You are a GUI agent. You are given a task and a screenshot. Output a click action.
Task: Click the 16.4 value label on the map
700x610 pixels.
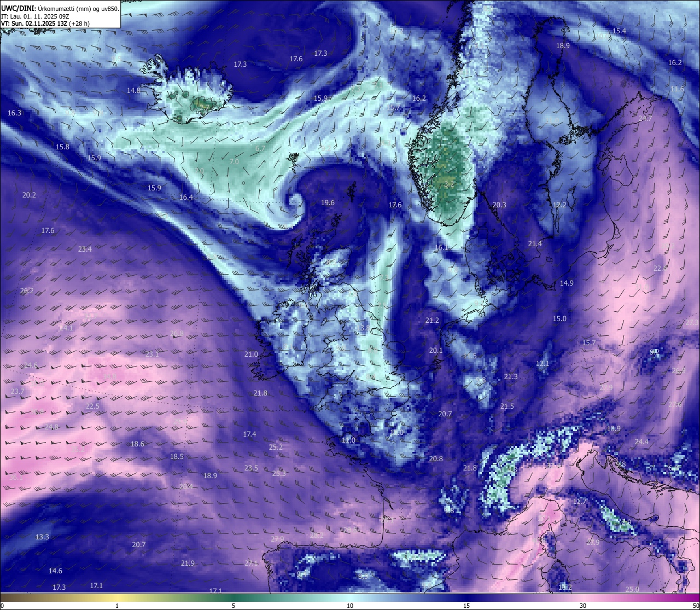click(x=186, y=197)
